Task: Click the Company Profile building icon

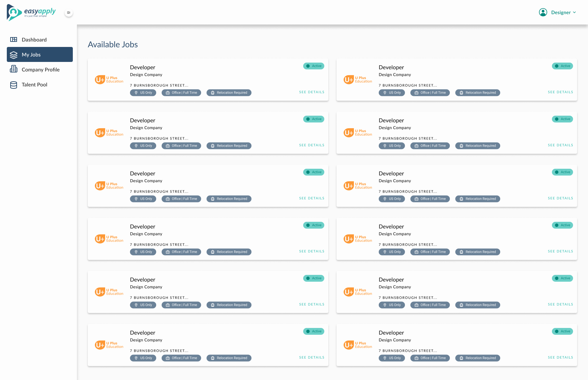Action: [14, 69]
